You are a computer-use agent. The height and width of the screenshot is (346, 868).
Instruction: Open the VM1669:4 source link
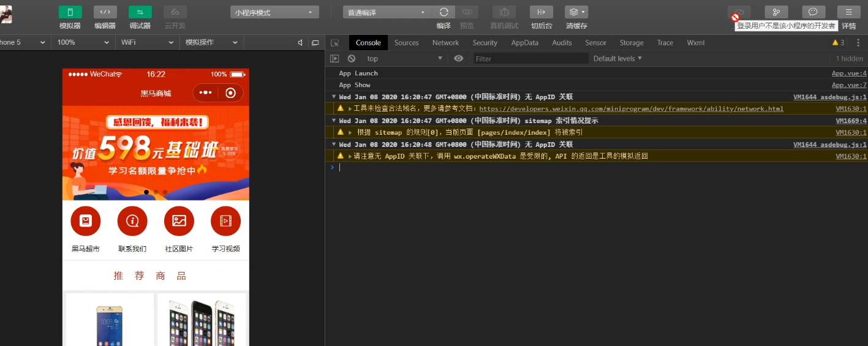pyautogui.click(x=851, y=121)
